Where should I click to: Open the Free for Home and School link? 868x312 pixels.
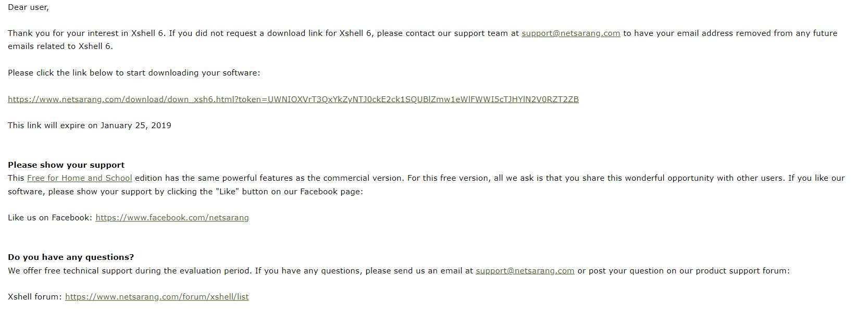79,178
